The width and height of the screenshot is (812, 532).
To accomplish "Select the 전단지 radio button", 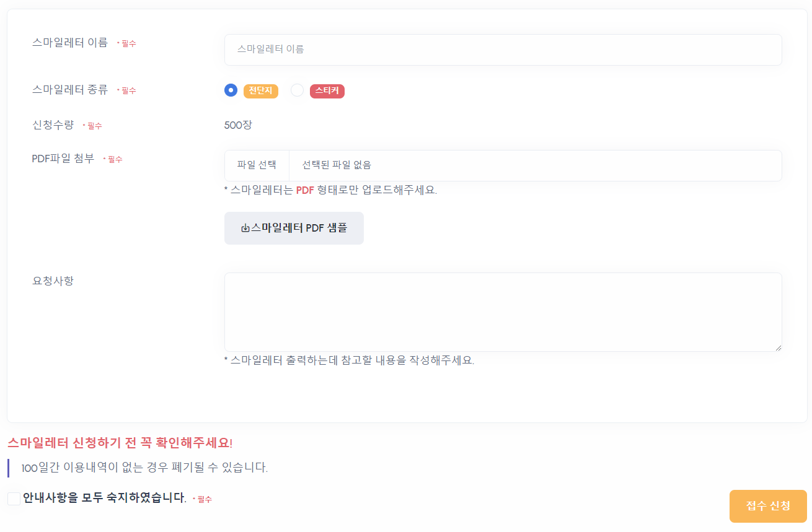I will [231, 90].
